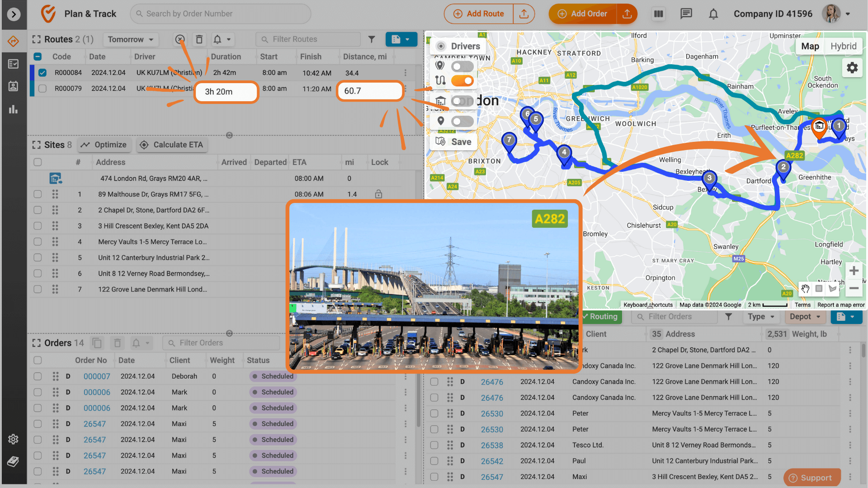Click the funnel icon beside bottom-right Filter Orders
This screenshot has height=488, width=868.
728,317
